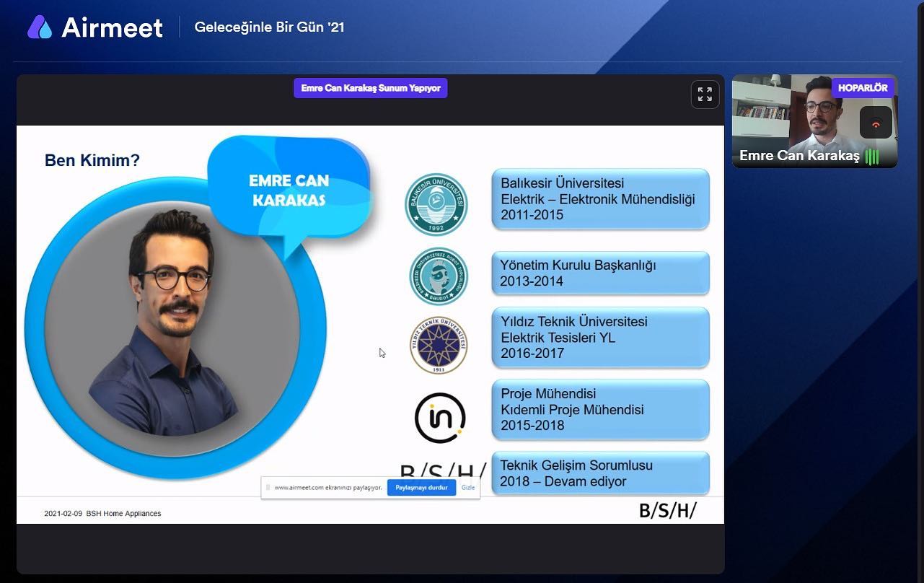Click the EMRE CAN KARAKAS speech bubble
924x583 pixels.
coord(289,190)
